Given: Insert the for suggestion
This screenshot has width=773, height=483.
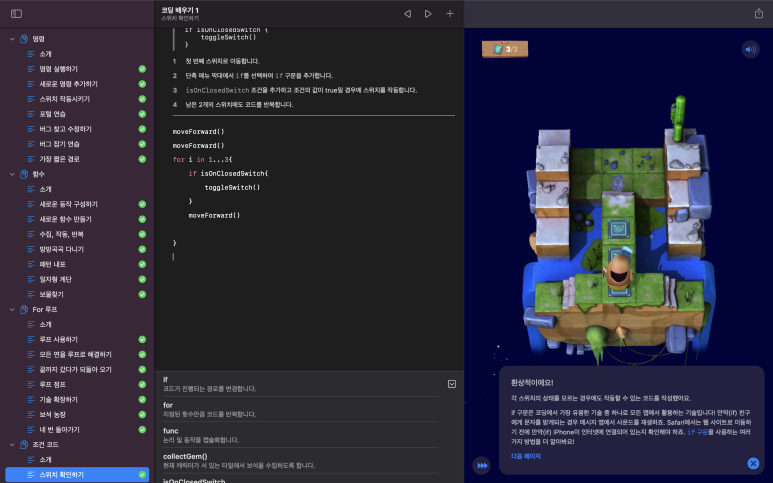Looking at the screenshot, I should [x=300, y=410].
